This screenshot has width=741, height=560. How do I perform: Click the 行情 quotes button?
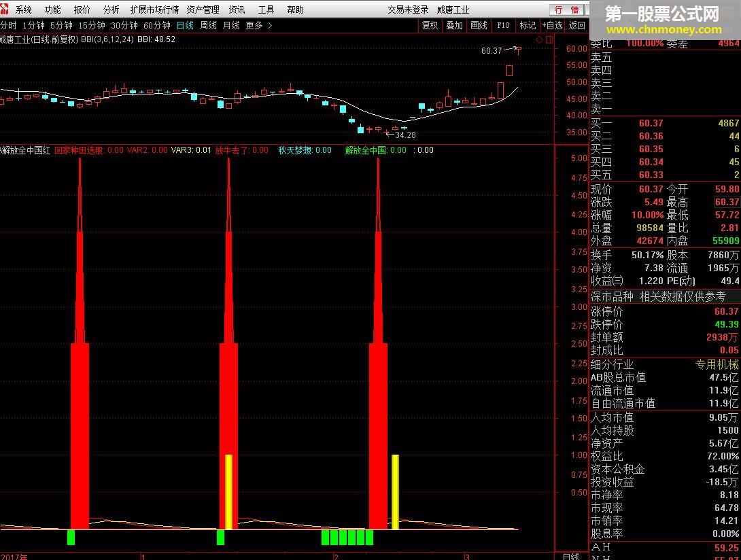[x=566, y=10]
